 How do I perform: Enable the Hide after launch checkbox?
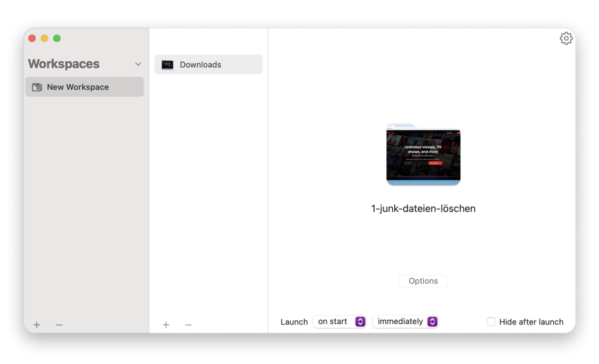click(x=491, y=322)
